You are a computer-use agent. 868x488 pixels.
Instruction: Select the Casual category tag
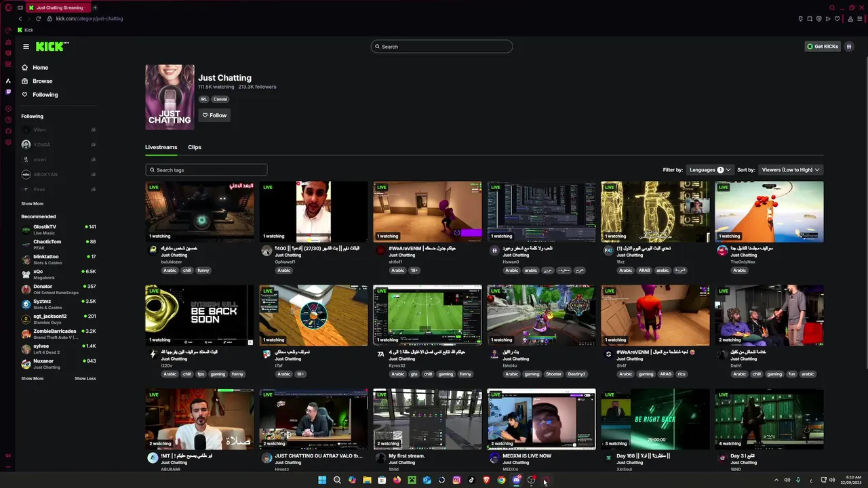point(220,99)
